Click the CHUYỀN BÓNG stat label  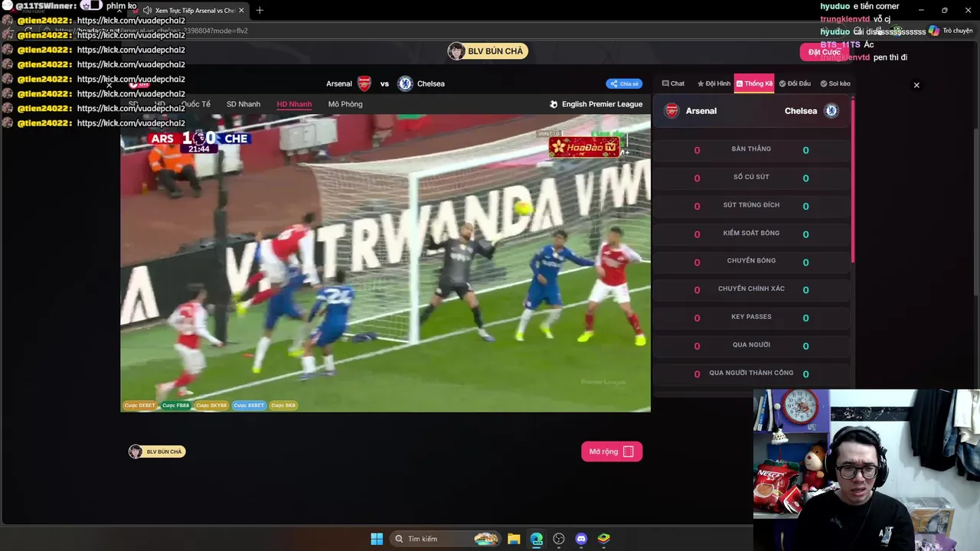[751, 261]
